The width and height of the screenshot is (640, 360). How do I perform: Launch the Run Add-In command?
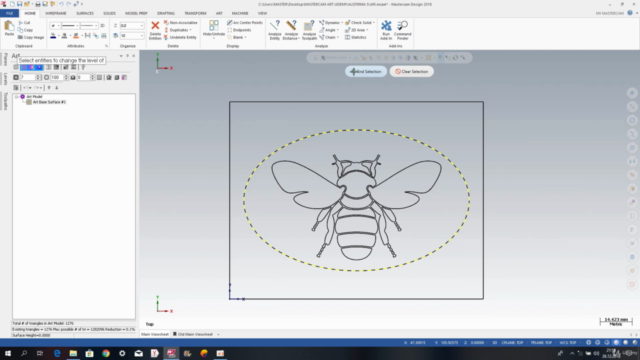[386, 30]
